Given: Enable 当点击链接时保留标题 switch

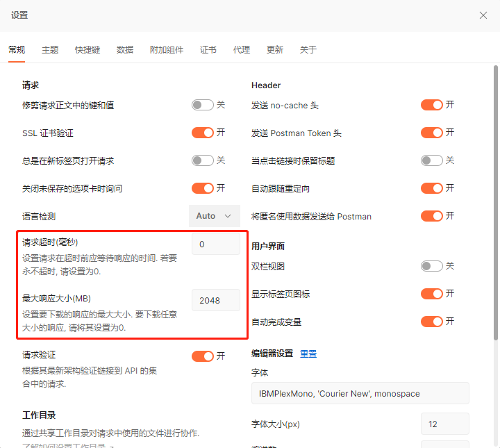Looking at the screenshot, I should 432,160.
